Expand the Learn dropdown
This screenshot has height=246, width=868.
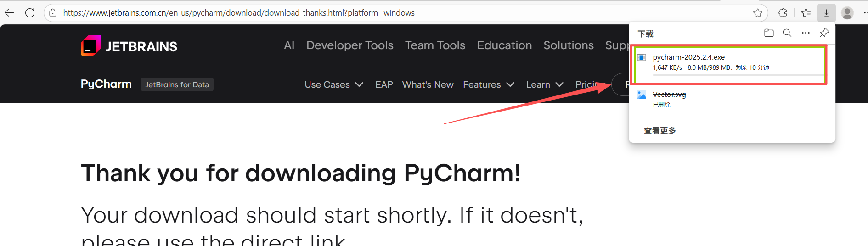545,84
